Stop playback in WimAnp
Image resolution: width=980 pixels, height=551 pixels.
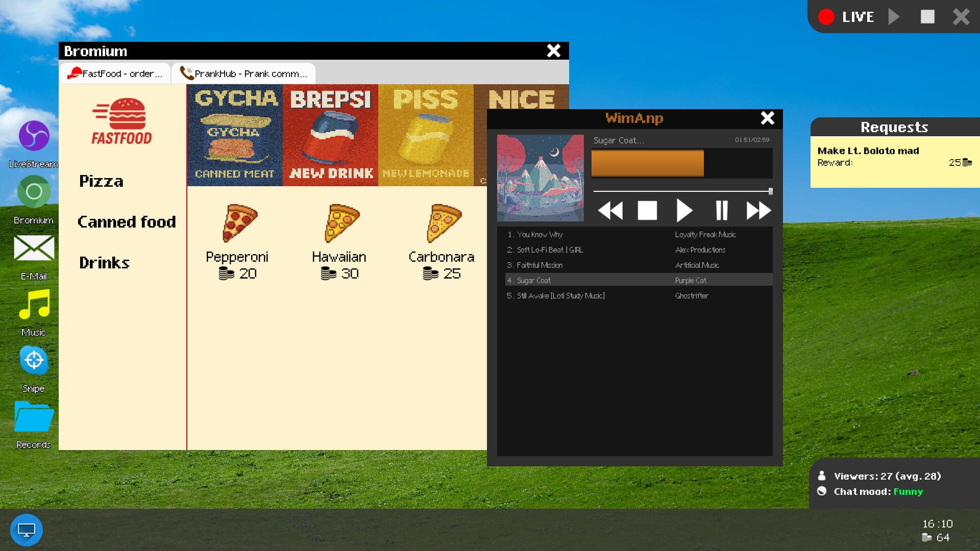click(x=647, y=210)
